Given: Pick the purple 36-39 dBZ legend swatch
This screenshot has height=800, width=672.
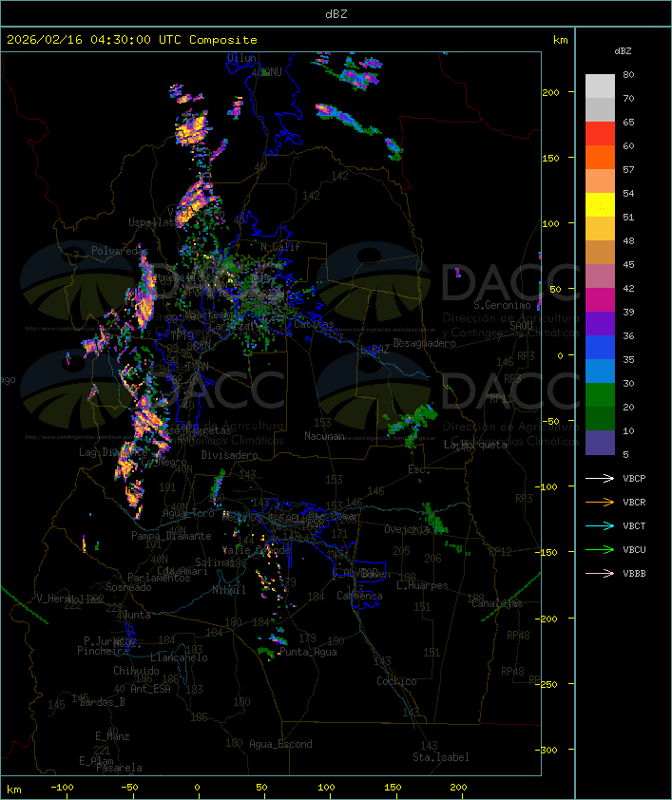Looking at the screenshot, I should point(600,323).
